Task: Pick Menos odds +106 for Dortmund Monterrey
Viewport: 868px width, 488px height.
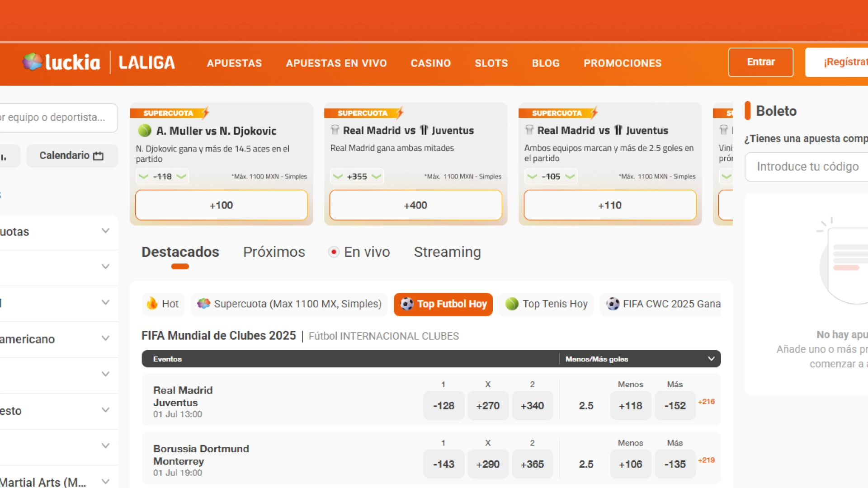Action: click(631, 464)
